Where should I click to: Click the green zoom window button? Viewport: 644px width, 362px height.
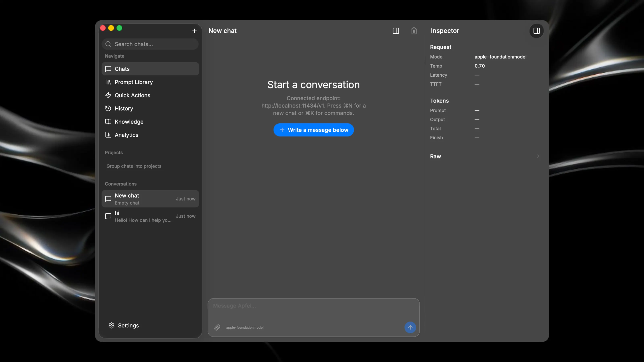pos(120,28)
